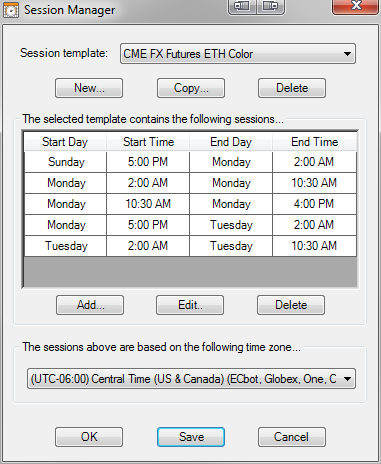This screenshot has height=464, width=381.
Task: Select the Monday 10:30 AM start time cell
Action: [148, 204]
